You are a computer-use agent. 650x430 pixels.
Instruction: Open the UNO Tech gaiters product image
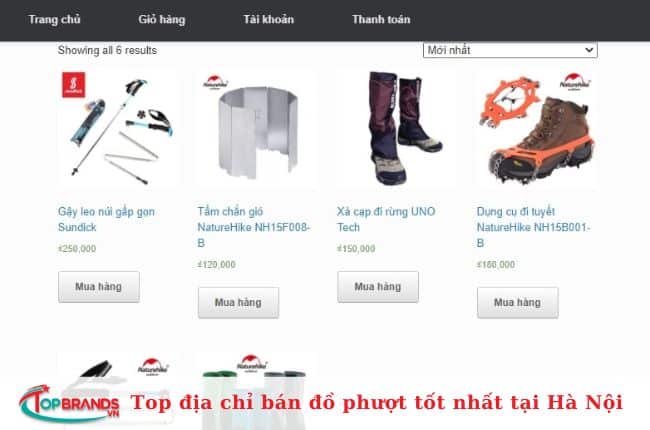[x=397, y=129]
